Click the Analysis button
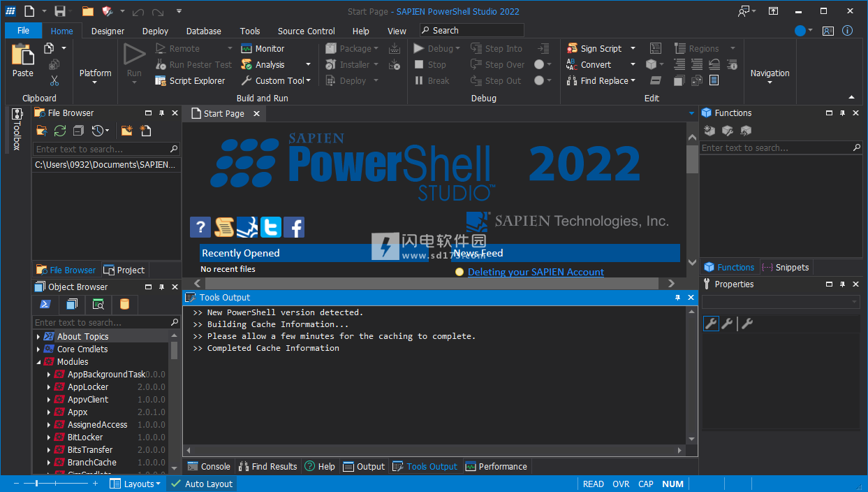Screen dimensions: 868x492 point(263,64)
